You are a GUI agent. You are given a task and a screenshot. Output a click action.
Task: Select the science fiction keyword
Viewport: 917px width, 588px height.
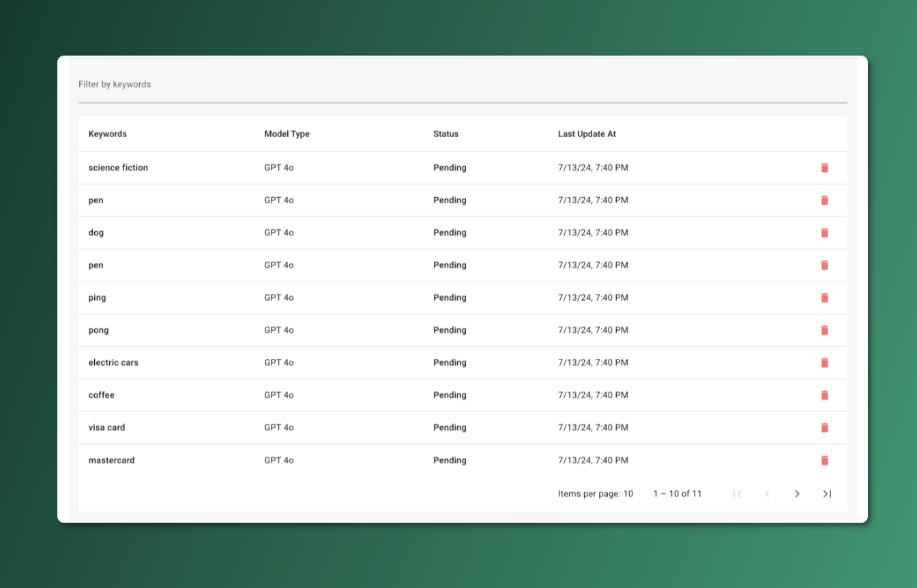118,168
